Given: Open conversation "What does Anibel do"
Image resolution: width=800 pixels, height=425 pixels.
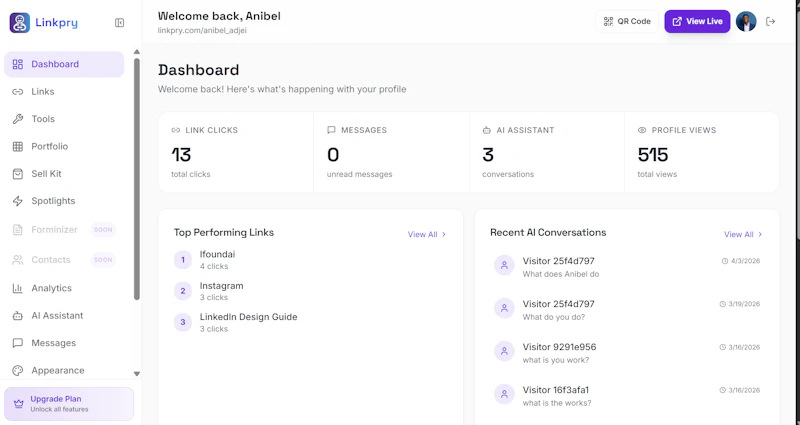Looking at the screenshot, I should coord(627,267).
